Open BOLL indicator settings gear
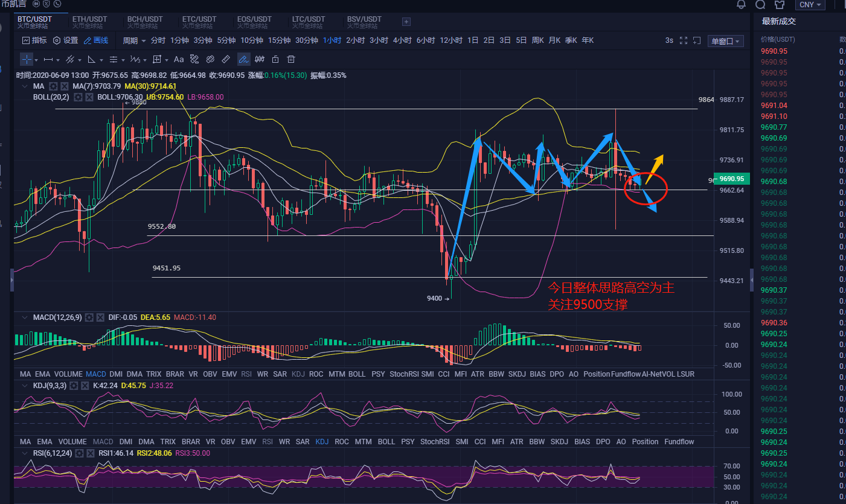846x504 pixels. [77, 97]
